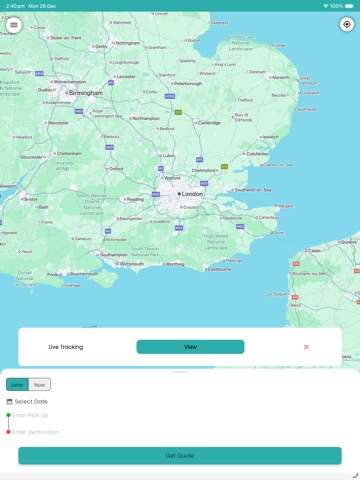Click Southend-on-Sea label on the map
The width and height of the screenshot is (360, 480).
[x=253, y=190]
